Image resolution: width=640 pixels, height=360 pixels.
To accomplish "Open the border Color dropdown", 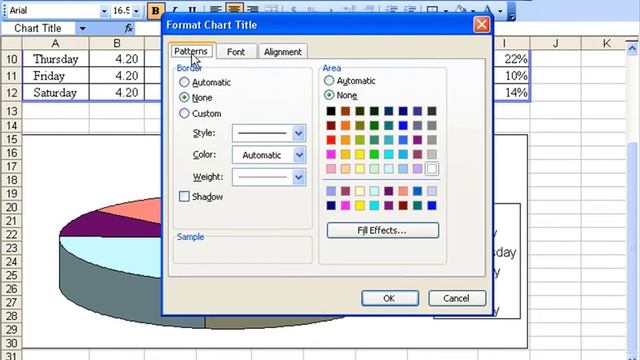I will [299, 155].
